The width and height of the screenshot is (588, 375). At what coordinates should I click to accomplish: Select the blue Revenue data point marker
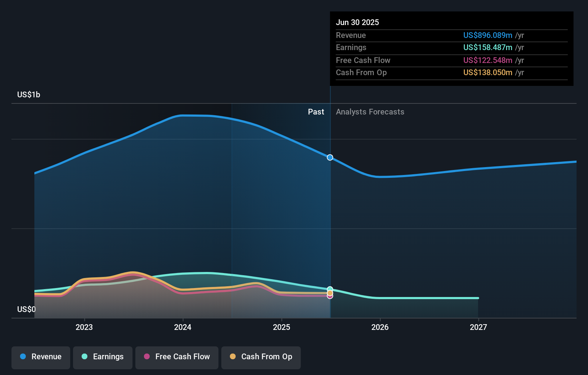330,157
